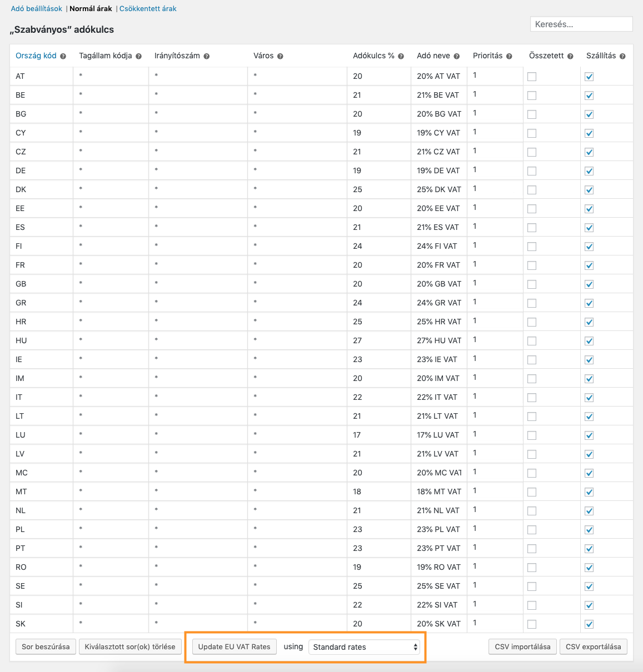The width and height of the screenshot is (643, 672).
Task: Open help icon for Adó neve
Action: 456,56
